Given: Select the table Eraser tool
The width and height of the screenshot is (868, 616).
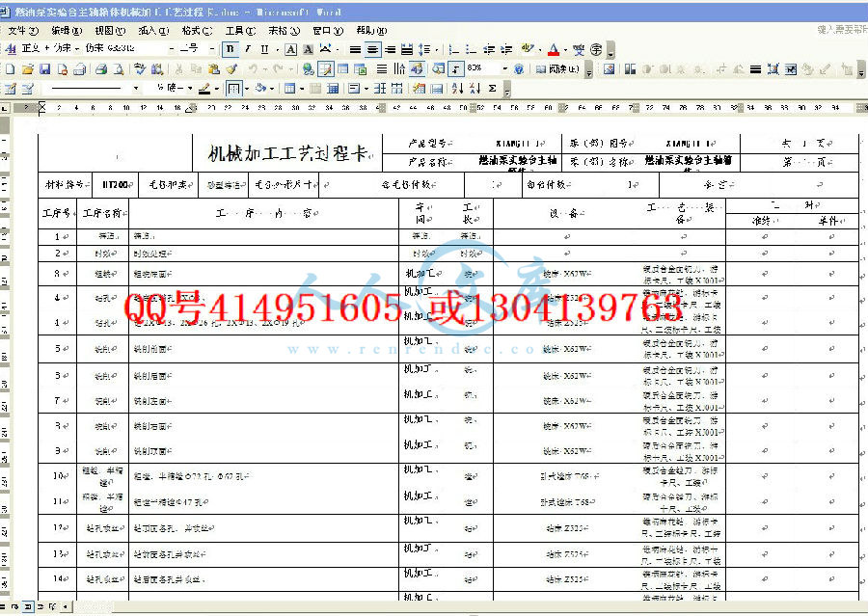Looking at the screenshot, I should tap(28, 88).
